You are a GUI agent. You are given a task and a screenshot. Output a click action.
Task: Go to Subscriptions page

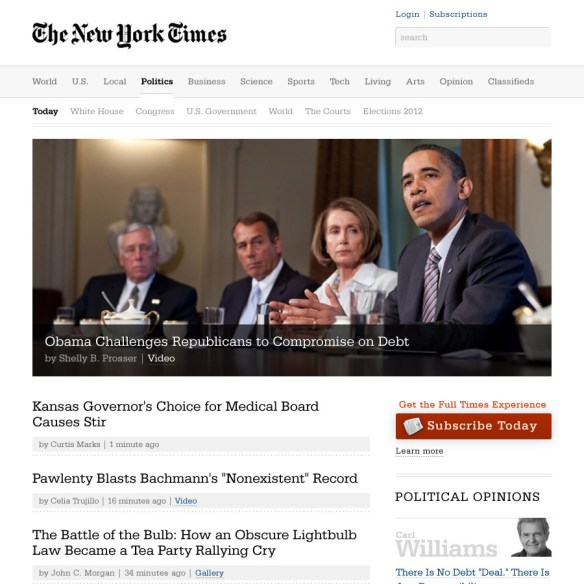pos(458,14)
